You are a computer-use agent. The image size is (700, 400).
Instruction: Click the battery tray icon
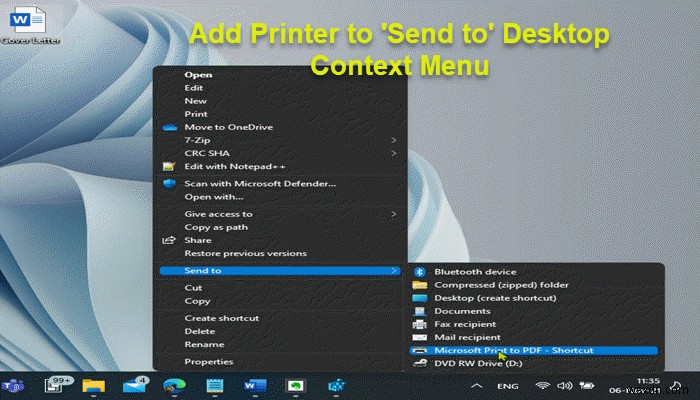pos(587,386)
